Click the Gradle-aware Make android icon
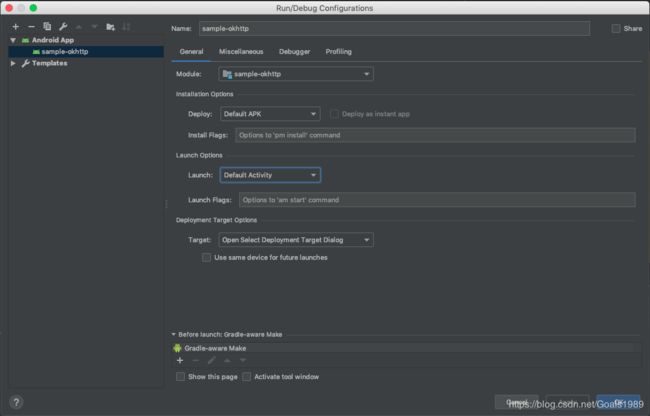The height and width of the screenshot is (416, 650). (177, 348)
